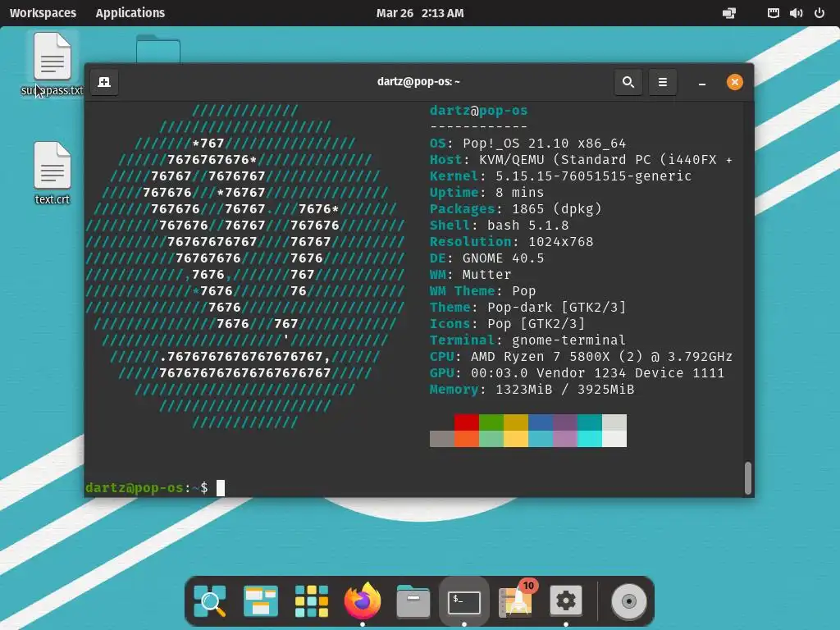The width and height of the screenshot is (840, 630).
Task: Open the Files manager in the dock
Action: tap(413, 601)
